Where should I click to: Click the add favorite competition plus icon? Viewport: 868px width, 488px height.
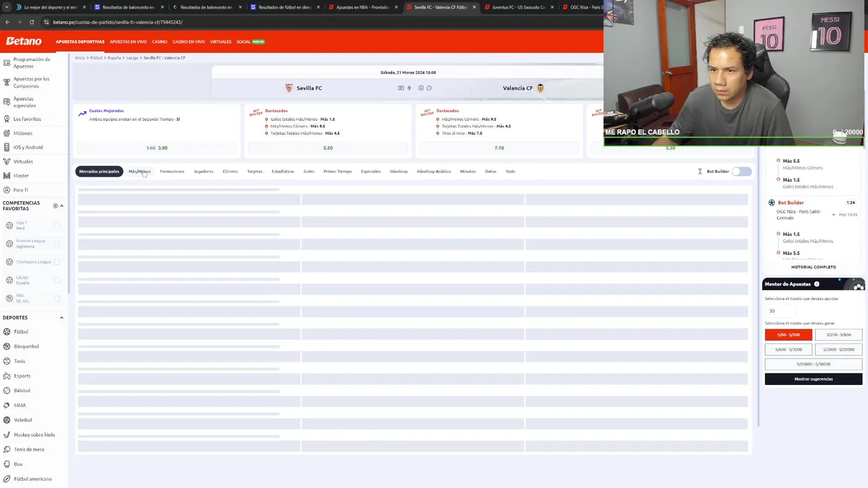pos(56,205)
